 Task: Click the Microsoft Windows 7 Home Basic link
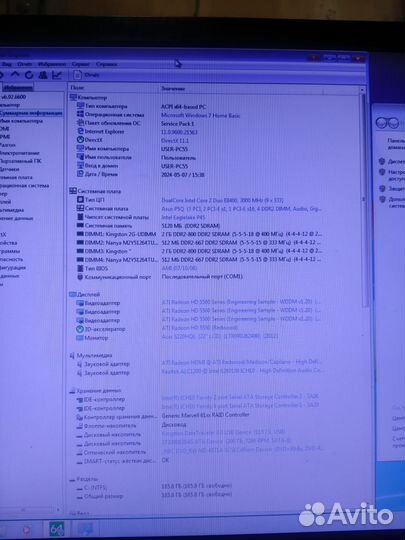coord(200,115)
